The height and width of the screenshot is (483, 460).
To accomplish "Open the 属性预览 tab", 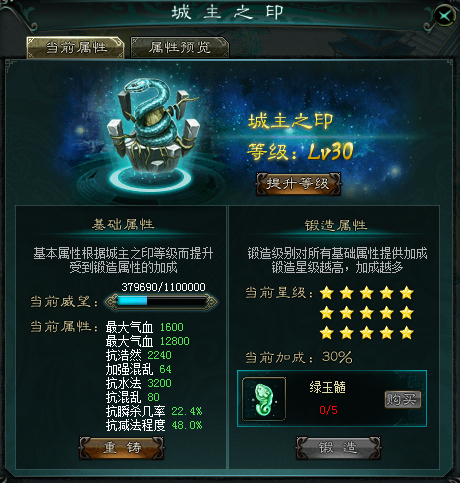I will [x=180, y=48].
